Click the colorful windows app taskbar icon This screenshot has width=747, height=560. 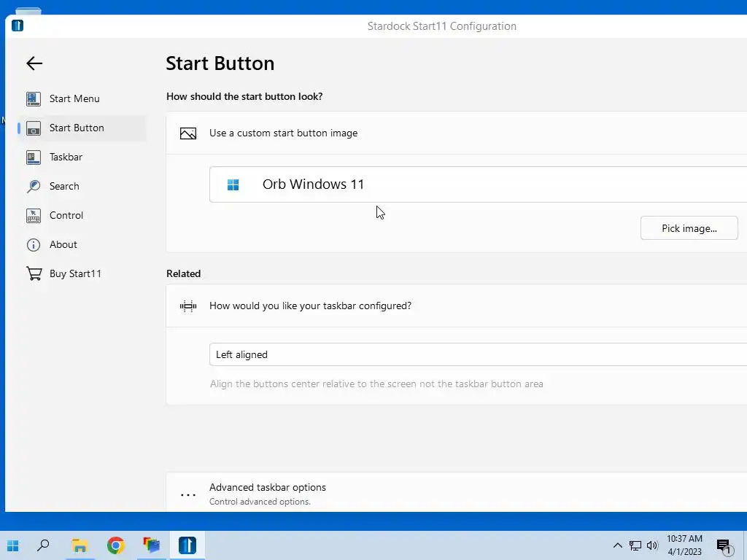[152, 545]
